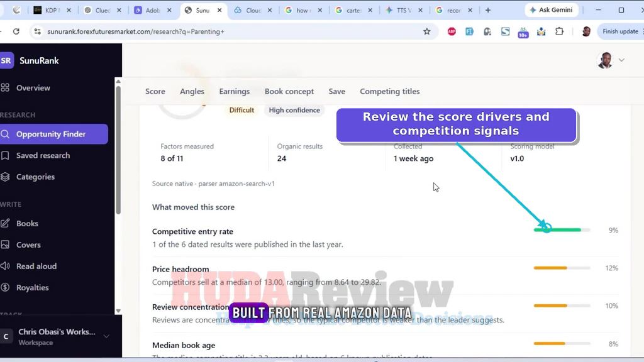This screenshot has width=644, height=362.
Task: Click the High confidence badge
Action: coord(294,110)
